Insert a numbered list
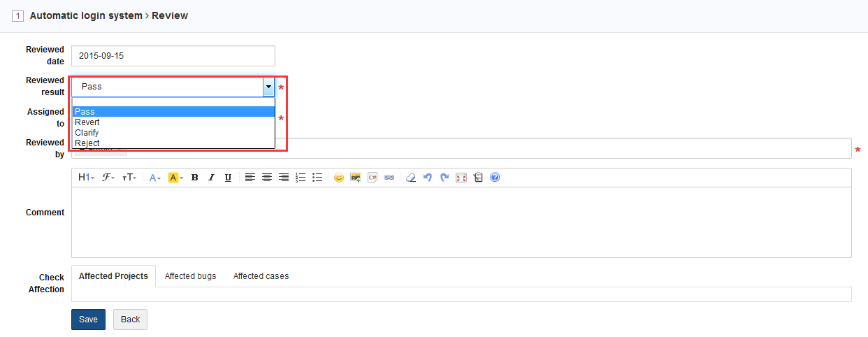The image size is (868, 337). [301, 178]
